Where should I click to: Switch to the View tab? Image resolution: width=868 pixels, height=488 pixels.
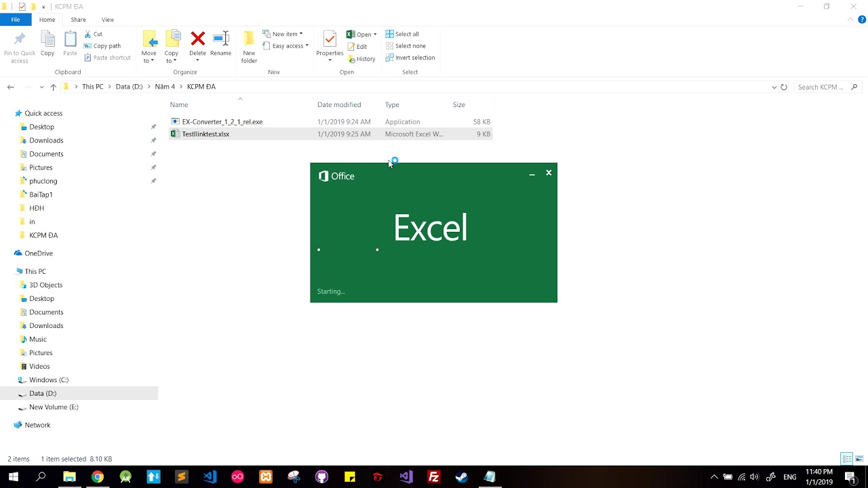(108, 20)
